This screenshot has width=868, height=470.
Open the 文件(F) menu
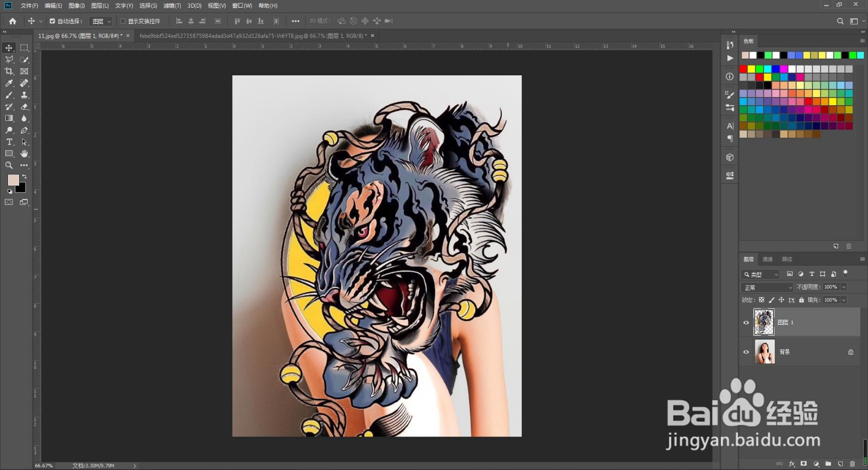click(x=29, y=5)
